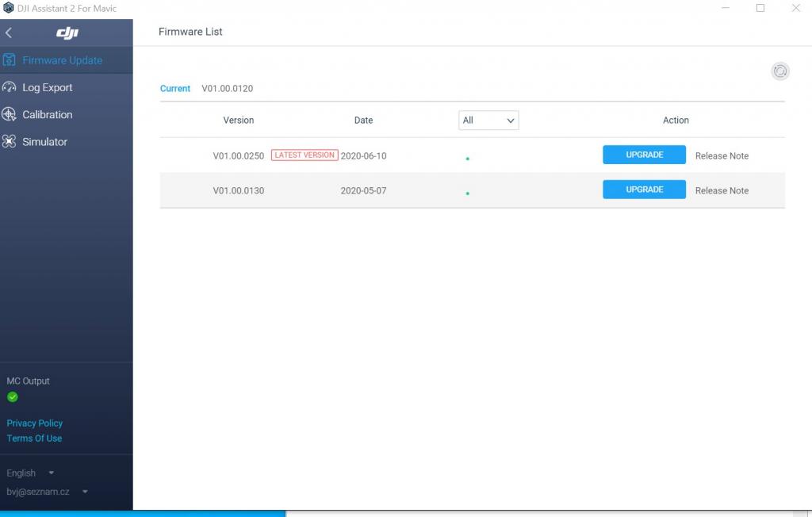Expand the English language selector
Image resolution: width=812 pixels, height=517 pixels.
click(x=29, y=473)
